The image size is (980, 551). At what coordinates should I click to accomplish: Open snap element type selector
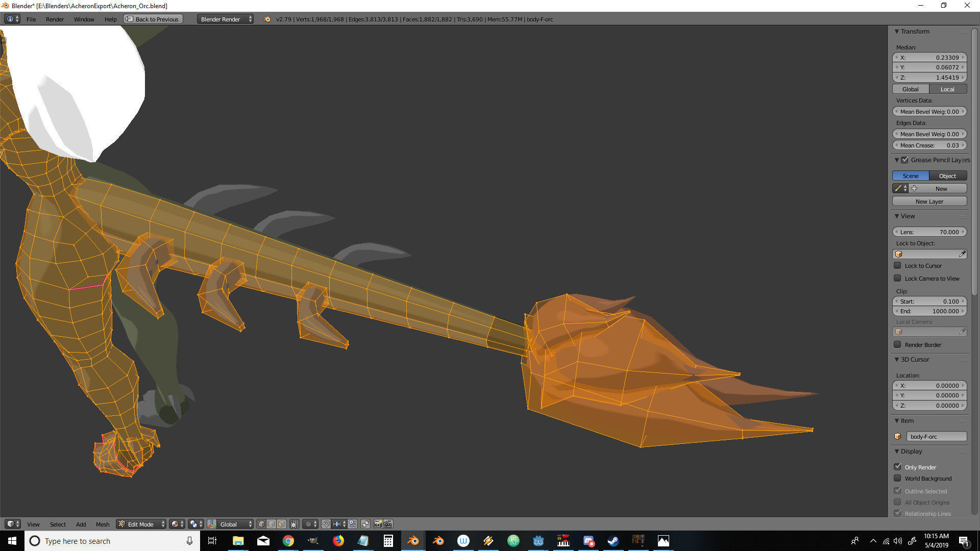339,524
